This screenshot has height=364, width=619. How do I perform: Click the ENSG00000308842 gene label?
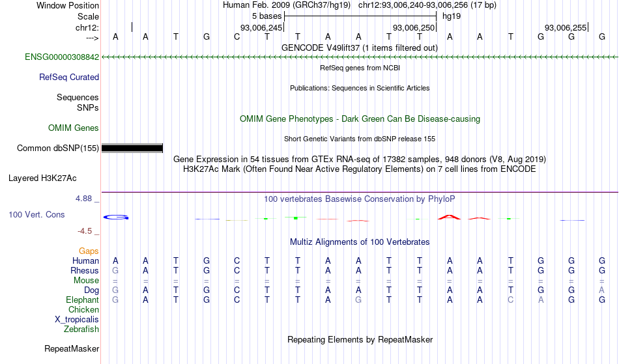62,57
